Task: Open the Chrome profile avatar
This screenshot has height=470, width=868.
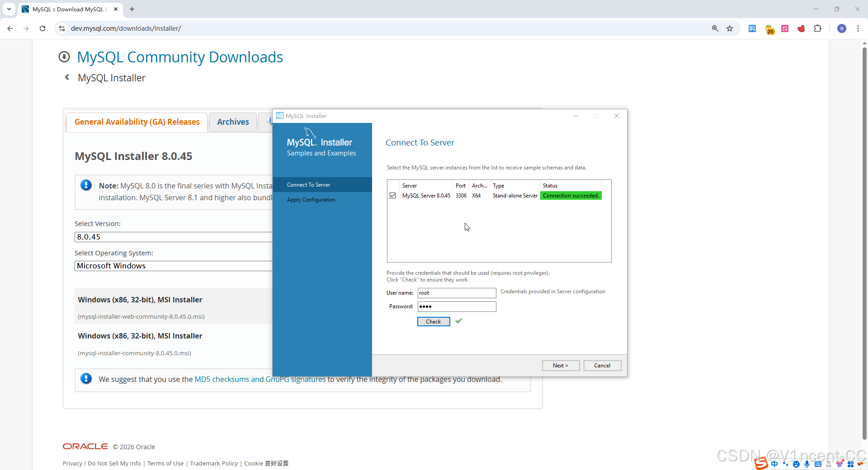Action: tap(842, 28)
